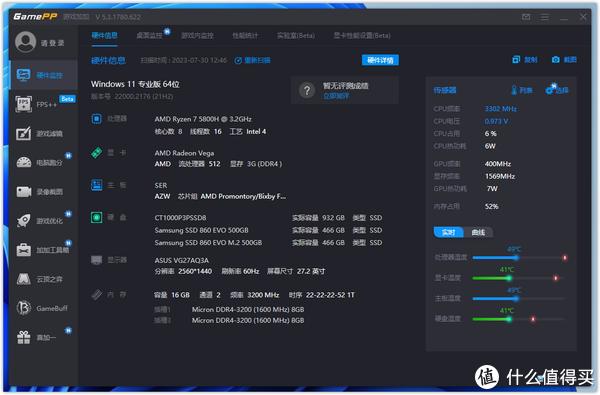Switch to the 性能统计 tab
Screen dimensions: 600x395
pyautogui.click(x=245, y=36)
